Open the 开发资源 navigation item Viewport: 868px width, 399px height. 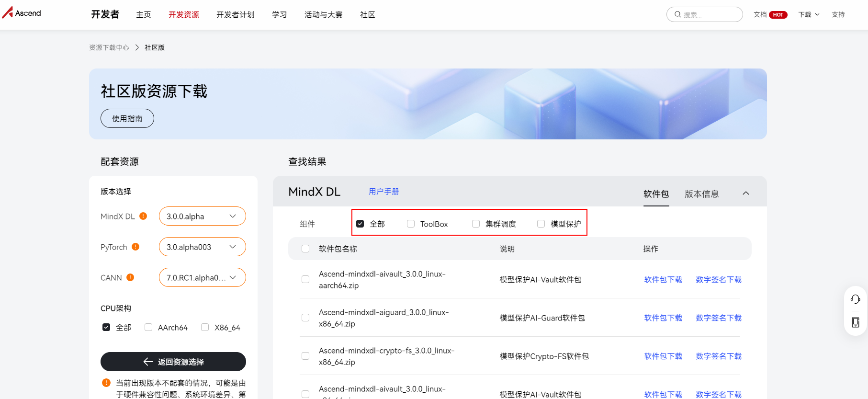[x=184, y=15]
